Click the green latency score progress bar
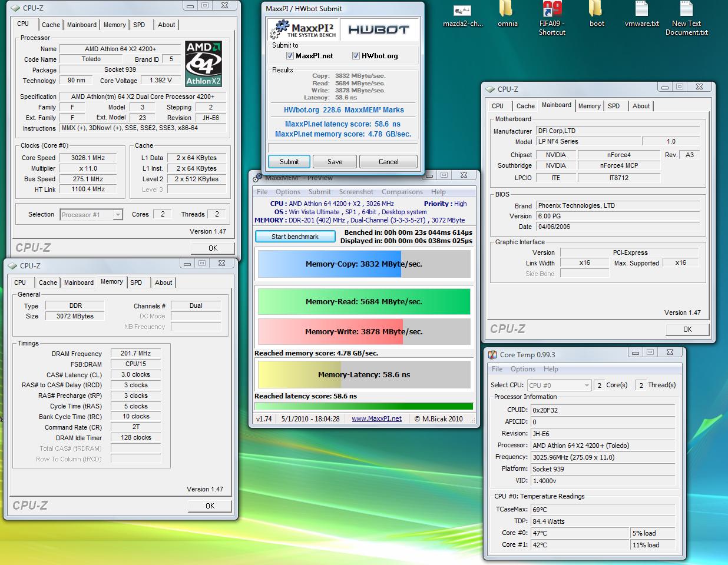This screenshot has width=728, height=565. pyautogui.click(x=364, y=406)
